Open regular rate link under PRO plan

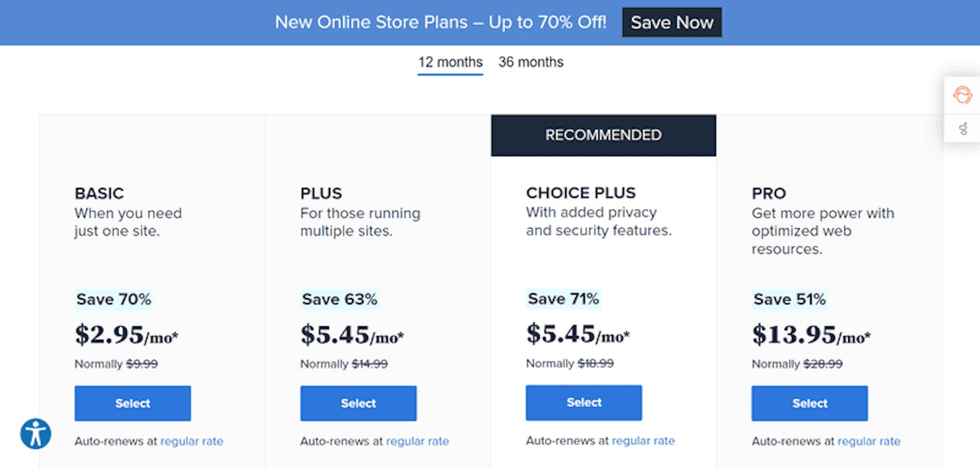coord(869,441)
